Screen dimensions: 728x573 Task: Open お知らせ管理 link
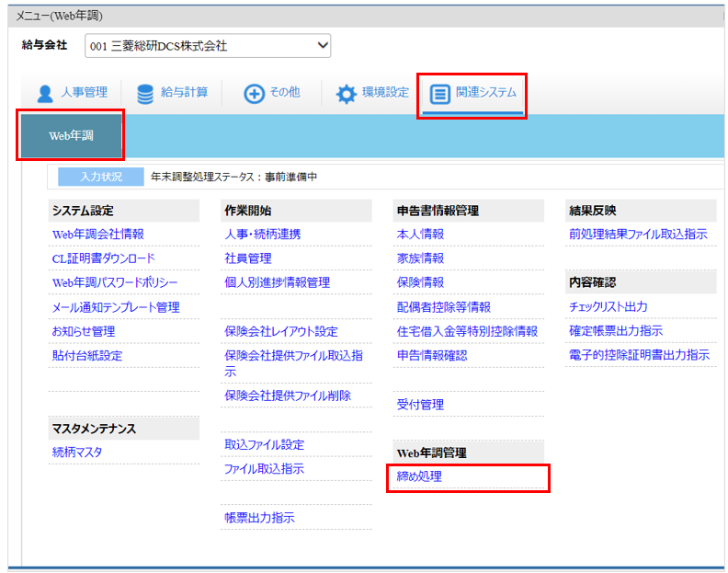(84, 331)
